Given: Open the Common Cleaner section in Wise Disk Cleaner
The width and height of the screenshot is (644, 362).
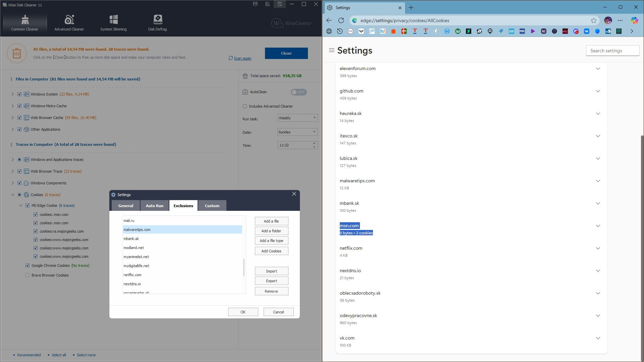Looking at the screenshot, I should (x=25, y=23).
